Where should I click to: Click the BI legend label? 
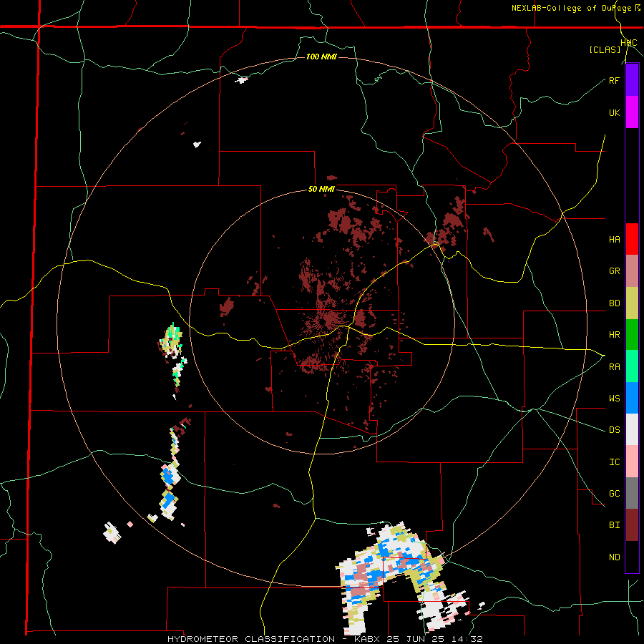pos(614,525)
